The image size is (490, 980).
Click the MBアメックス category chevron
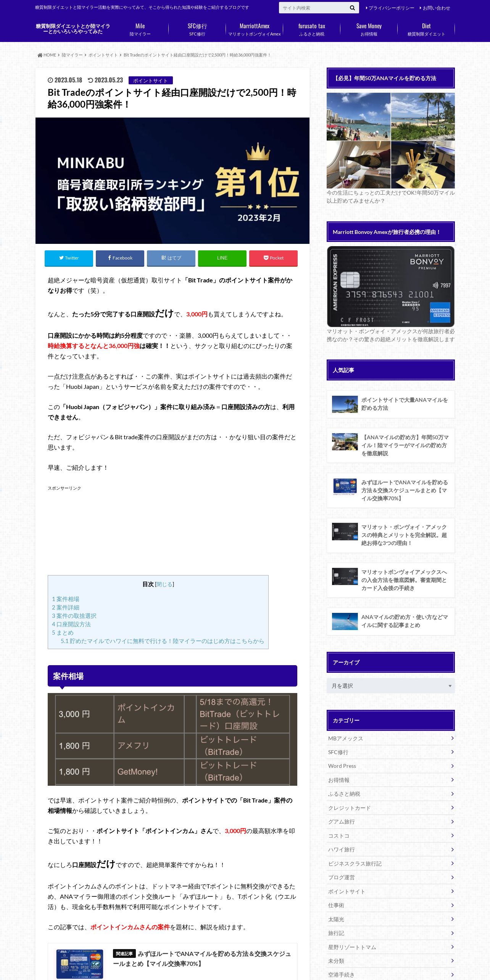(x=452, y=738)
